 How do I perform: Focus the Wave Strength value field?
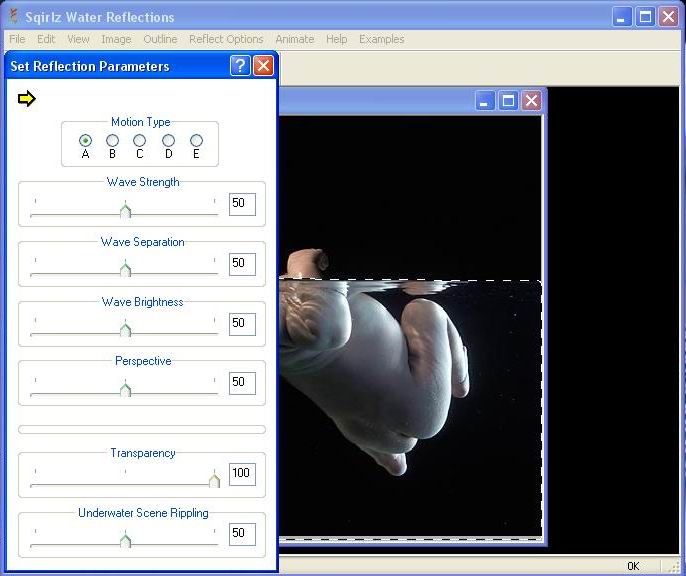pos(242,204)
